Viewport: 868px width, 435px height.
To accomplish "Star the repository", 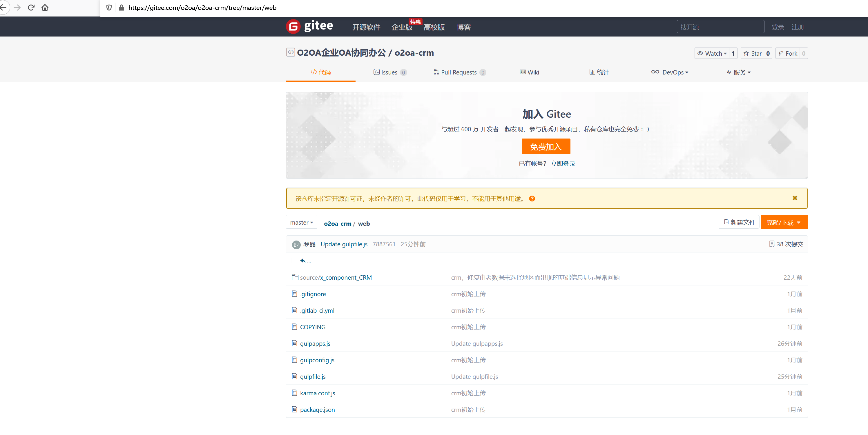I will (x=752, y=53).
